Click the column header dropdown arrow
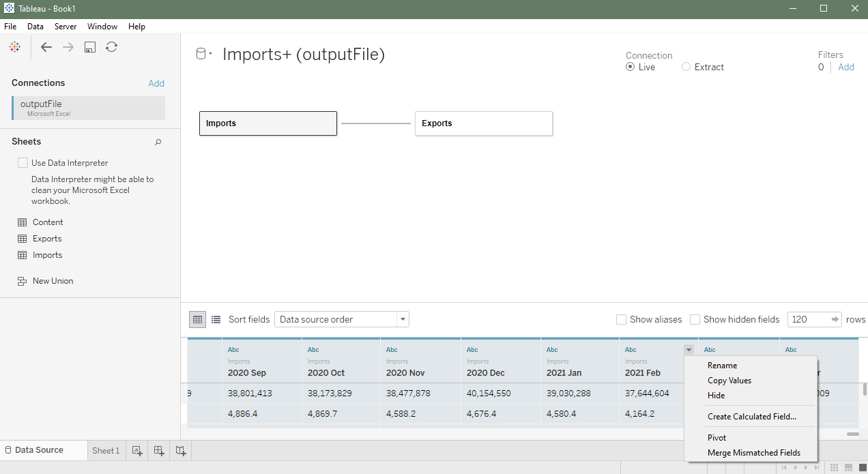Viewport: 868px width, 474px height. pyautogui.click(x=689, y=350)
